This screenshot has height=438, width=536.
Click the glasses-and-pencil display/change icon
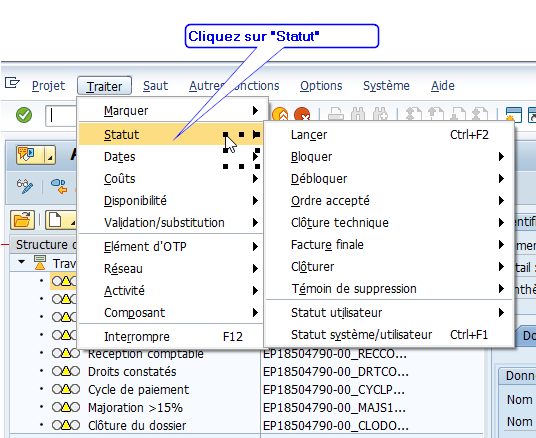point(25,186)
